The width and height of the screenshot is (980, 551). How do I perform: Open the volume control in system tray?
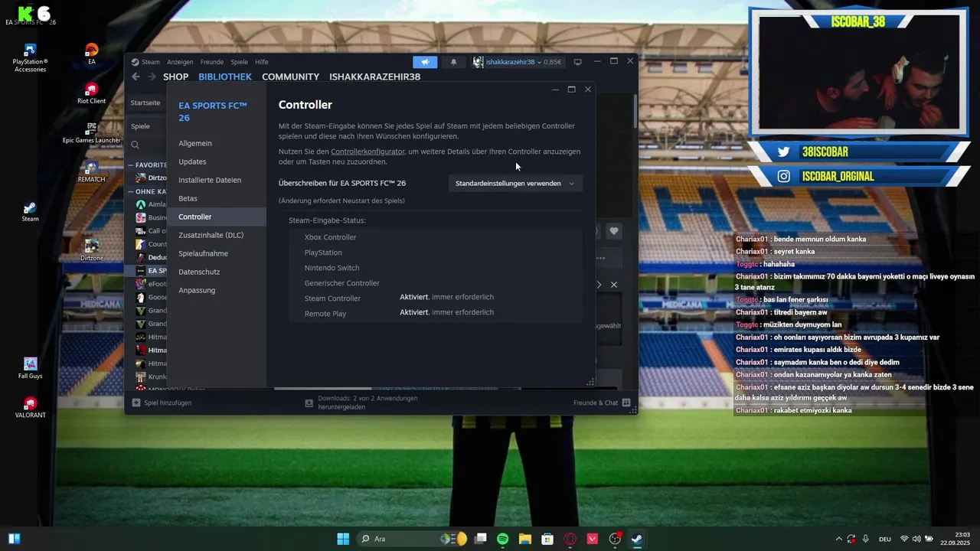pos(916,539)
